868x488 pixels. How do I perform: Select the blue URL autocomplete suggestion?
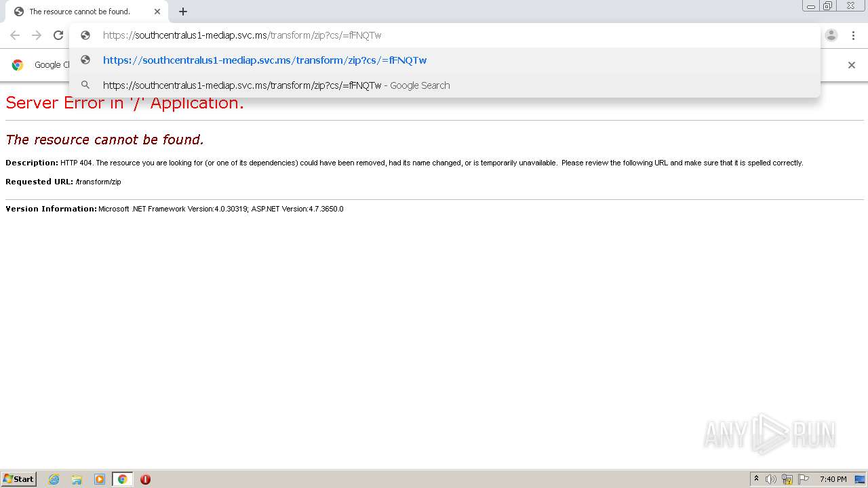pos(445,60)
